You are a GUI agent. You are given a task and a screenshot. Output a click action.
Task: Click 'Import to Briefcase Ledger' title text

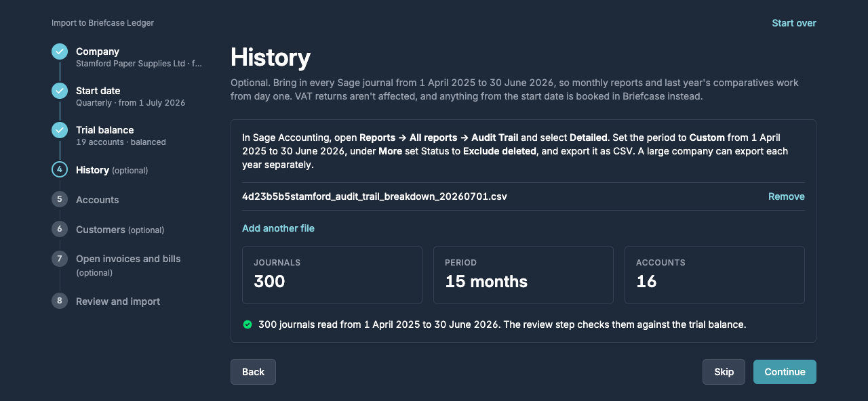[x=102, y=23]
